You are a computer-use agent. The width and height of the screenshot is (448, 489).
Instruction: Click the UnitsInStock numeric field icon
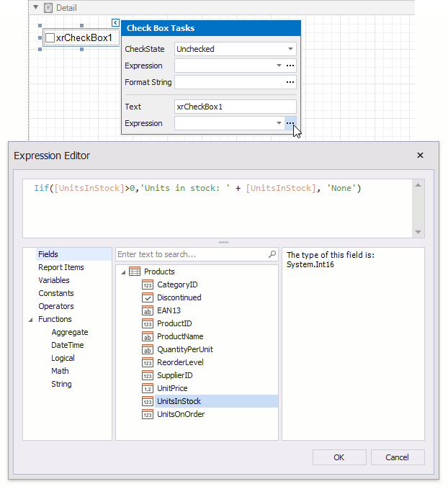click(148, 401)
